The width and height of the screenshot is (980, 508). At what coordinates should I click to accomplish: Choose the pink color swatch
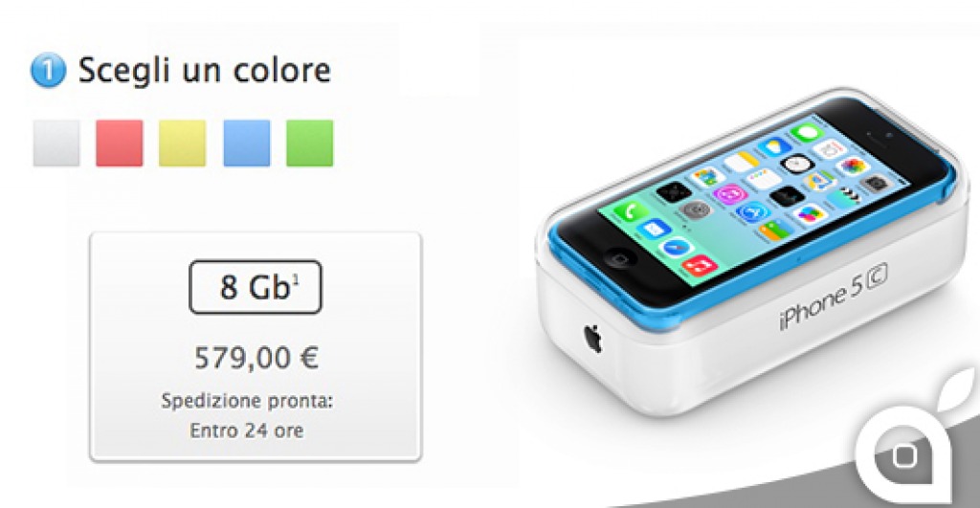pos(120,144)
